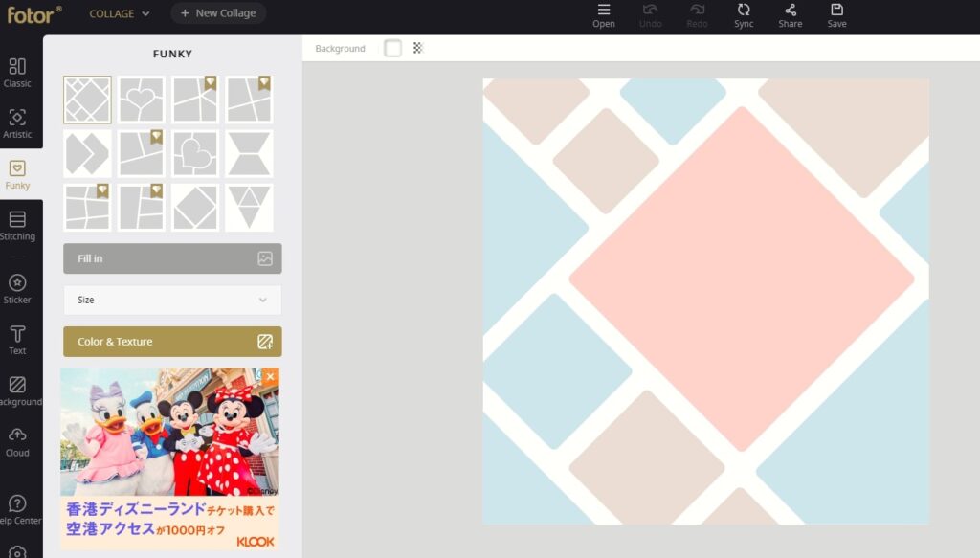Open the KLOOK Disney advertisement
The height and width of the screenshot is (558, 980).
pos(170,459)
